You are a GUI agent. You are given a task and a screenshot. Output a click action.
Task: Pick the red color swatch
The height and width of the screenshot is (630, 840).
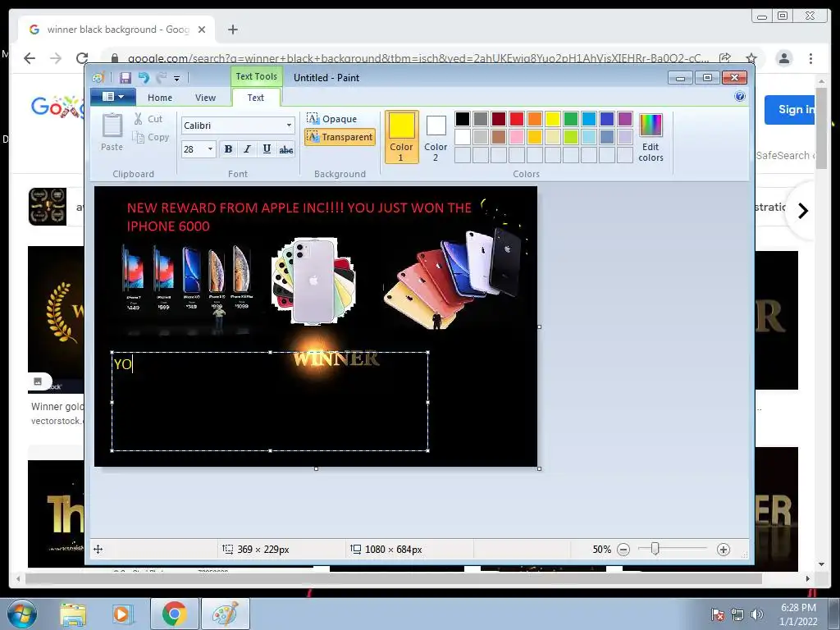point(517,119)
